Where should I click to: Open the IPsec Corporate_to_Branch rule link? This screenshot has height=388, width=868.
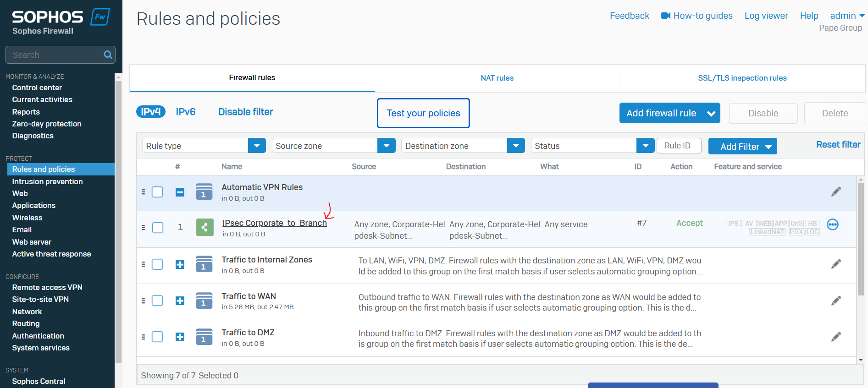(275, 223)
